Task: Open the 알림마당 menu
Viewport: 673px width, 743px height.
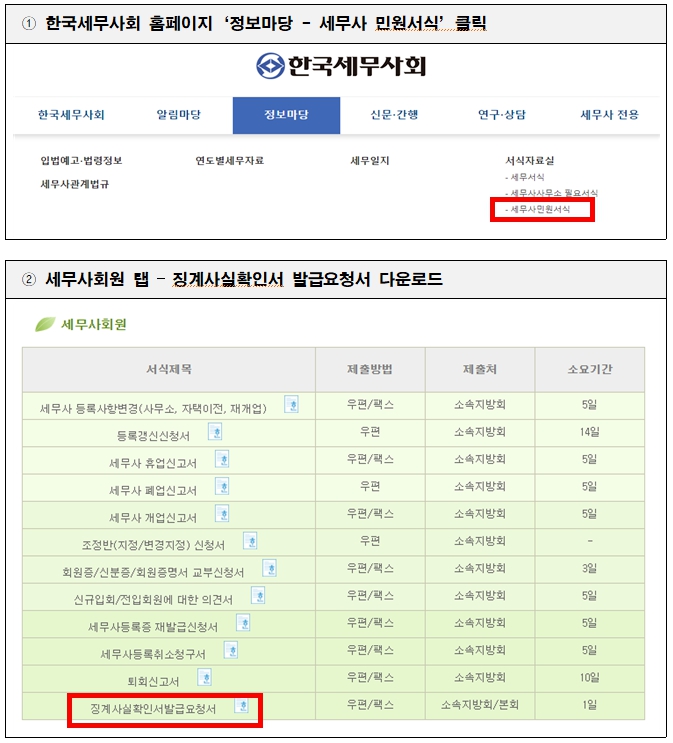Action: coord(179,115)
